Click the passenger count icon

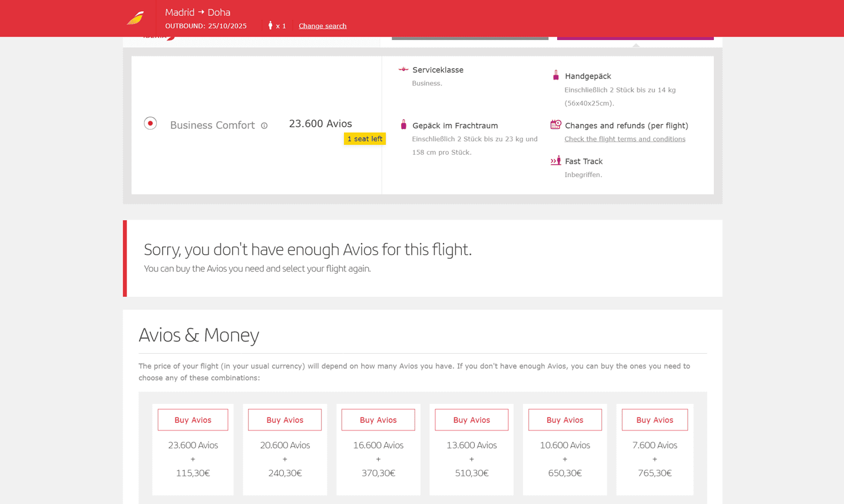(x=270, y=25)
